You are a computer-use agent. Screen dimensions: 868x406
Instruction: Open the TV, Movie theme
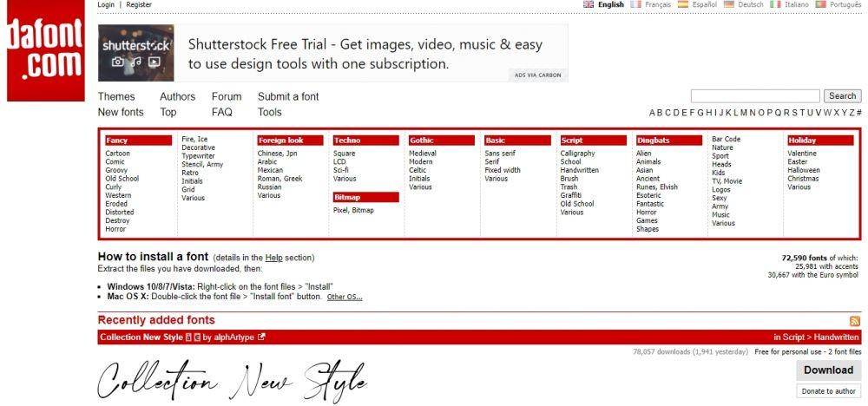click(727, 181)
